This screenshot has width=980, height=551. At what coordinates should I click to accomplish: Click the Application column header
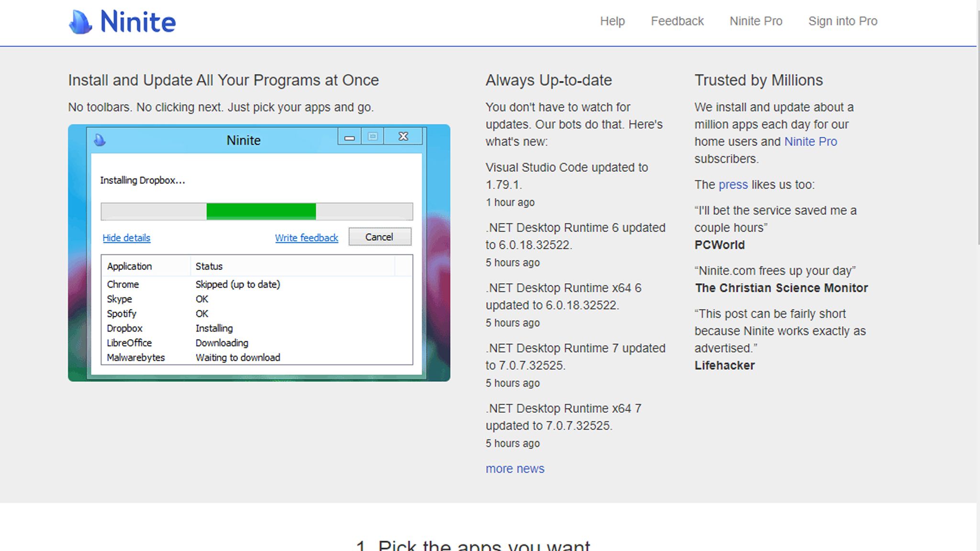pos(129,266)
